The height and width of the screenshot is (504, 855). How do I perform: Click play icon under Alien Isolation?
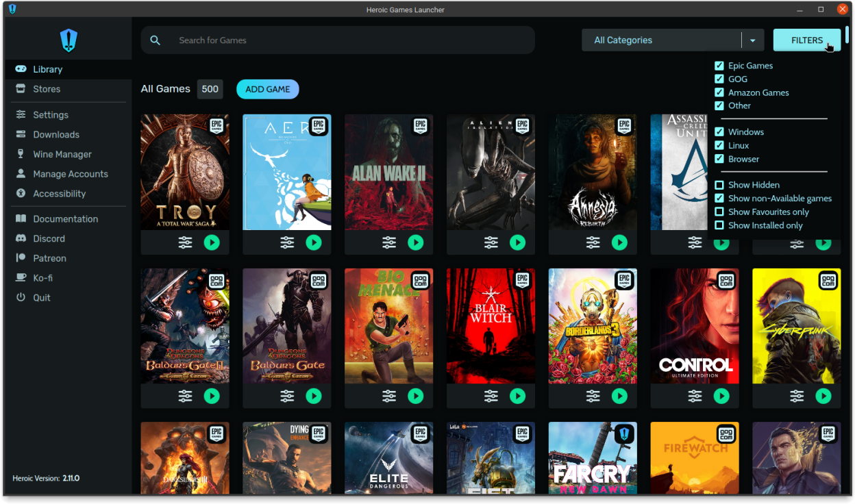[x=518, y=242]
